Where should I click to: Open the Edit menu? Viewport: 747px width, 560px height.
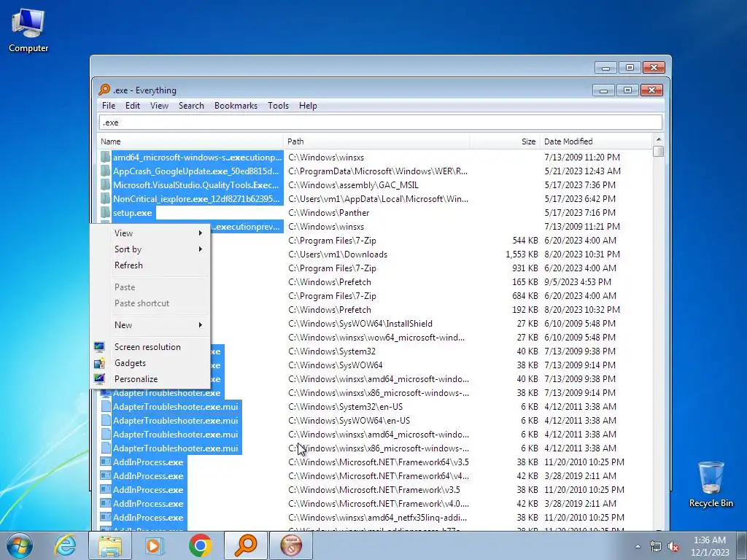[x=133, y=106]
